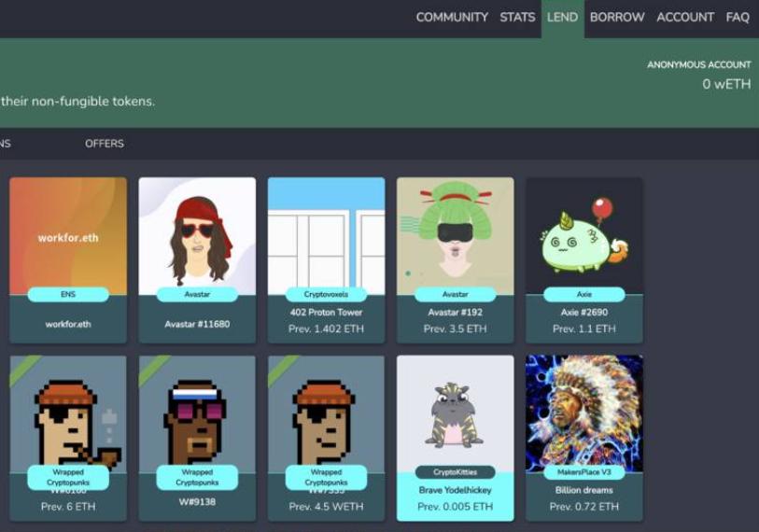Open the workfor.eth ENS card image

tap(68, 233)
